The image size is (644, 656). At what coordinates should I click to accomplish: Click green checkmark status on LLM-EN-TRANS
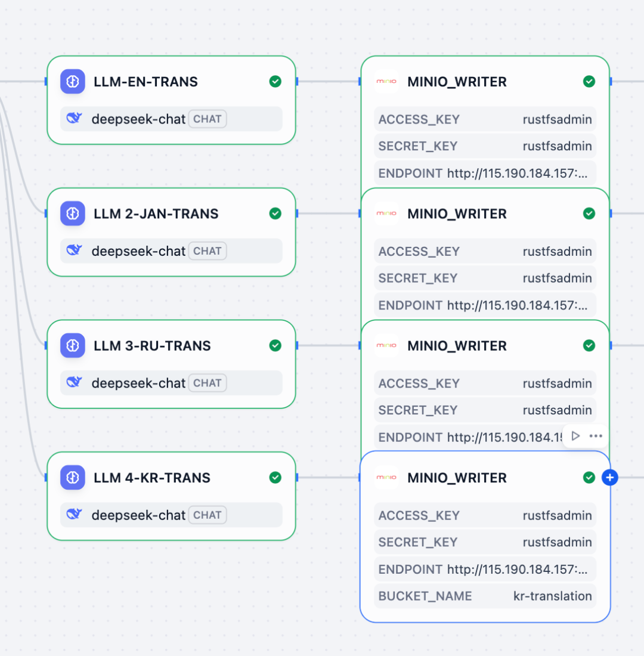coord(275,82)
